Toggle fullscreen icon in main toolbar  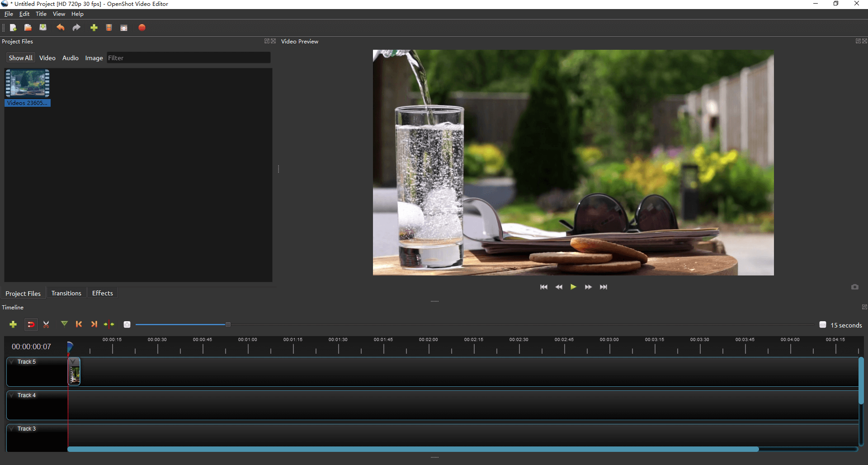coord(124,28)
